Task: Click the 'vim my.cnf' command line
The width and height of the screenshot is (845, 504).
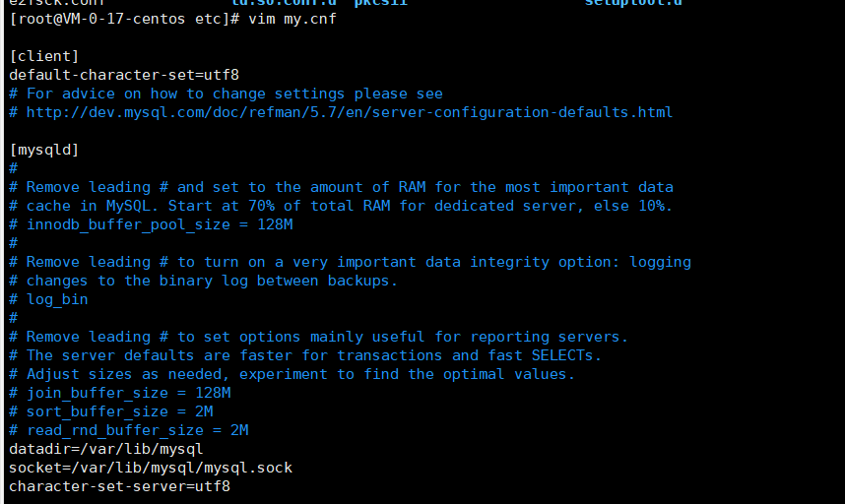Action: coord(292,20)
